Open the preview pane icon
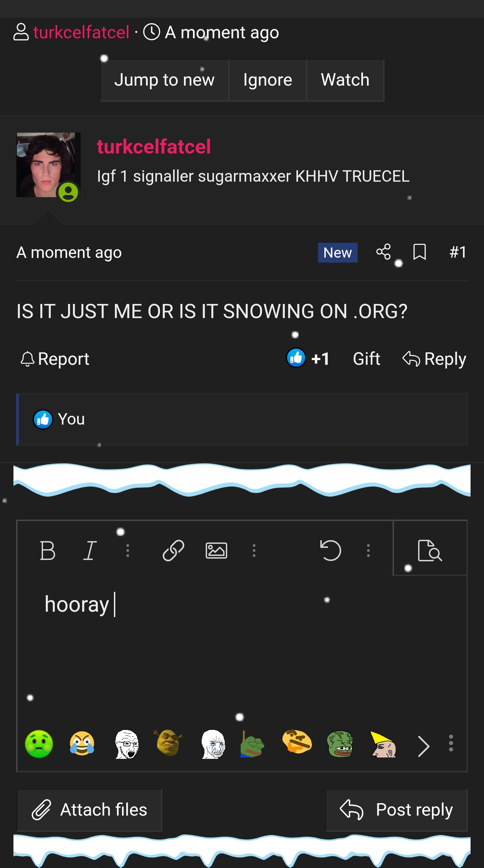 (430, 550)
